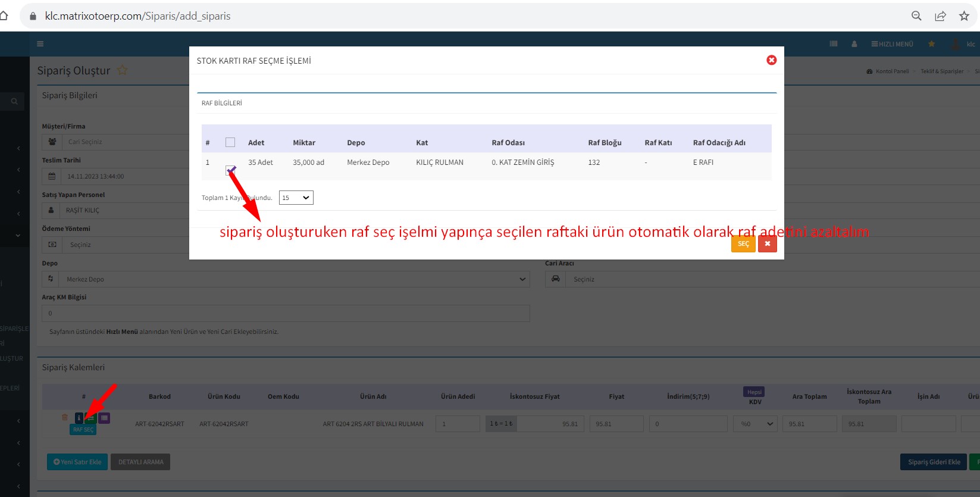Open the info icon for the product row
This screenshot has width=980, height=497.
(79, 418)
